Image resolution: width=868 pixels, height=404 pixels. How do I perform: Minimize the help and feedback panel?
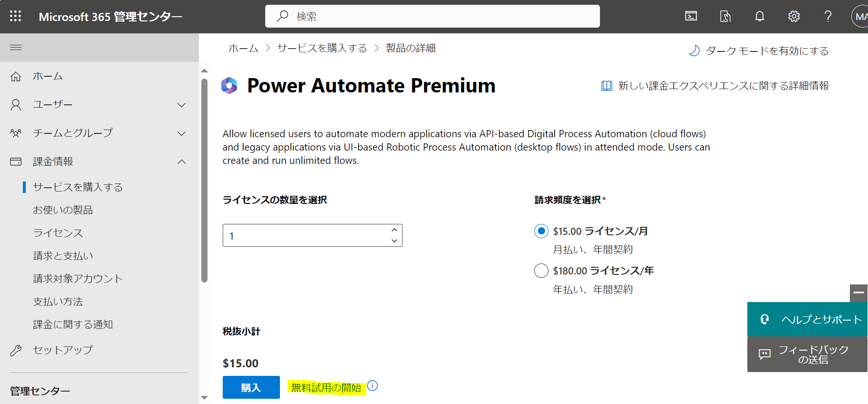pos(858,293)
